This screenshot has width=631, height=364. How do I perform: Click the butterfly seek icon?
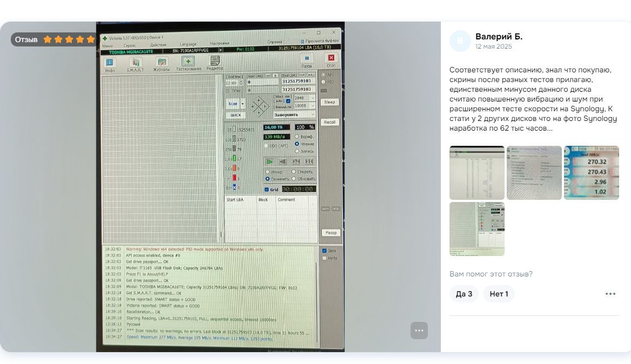point(310,161)
